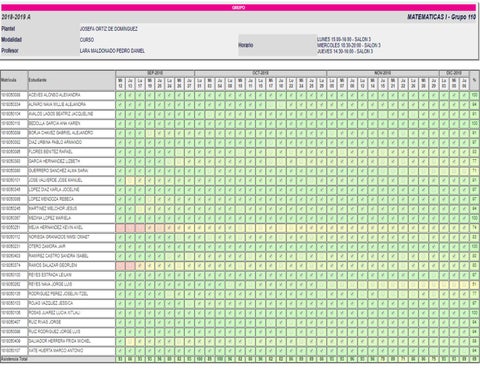Open student ACEVES ALONSO ALEJANDRA
Viewport: 480px width, 371px height.
[x=54, y=95]
